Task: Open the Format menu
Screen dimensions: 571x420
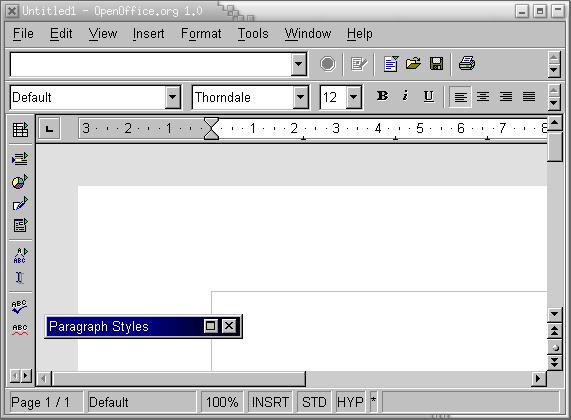Action: pos(201,34)
